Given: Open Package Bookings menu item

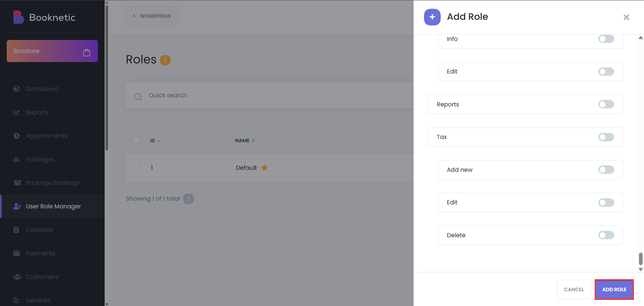Looking at the screenshot, I should click(x=52, y=183).
